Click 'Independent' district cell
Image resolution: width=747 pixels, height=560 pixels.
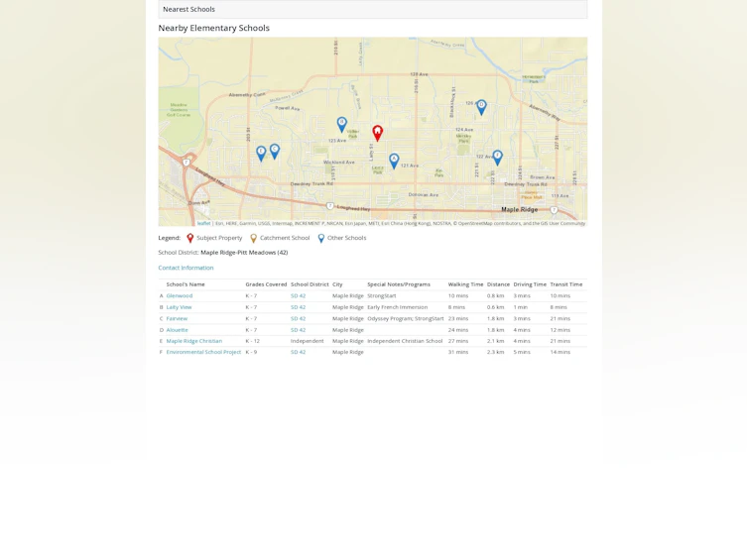coord(307,341)
